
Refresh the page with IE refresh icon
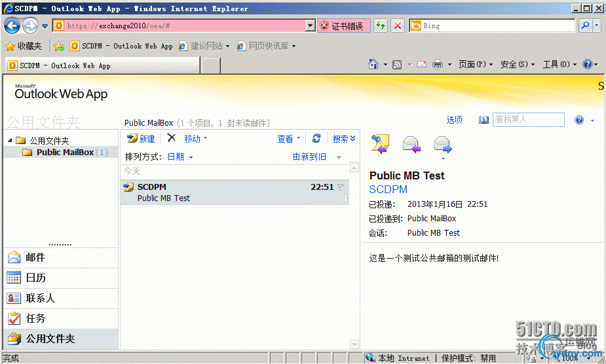click(x=381, y=26)
